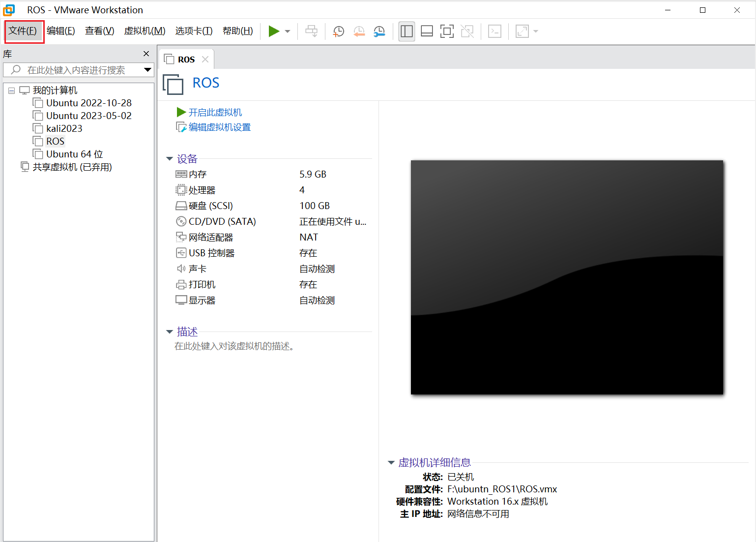756x542 pixels.
Task: Select Ubuntu 2023-05-02 virtual machine
Action: (x=89, y=116)
